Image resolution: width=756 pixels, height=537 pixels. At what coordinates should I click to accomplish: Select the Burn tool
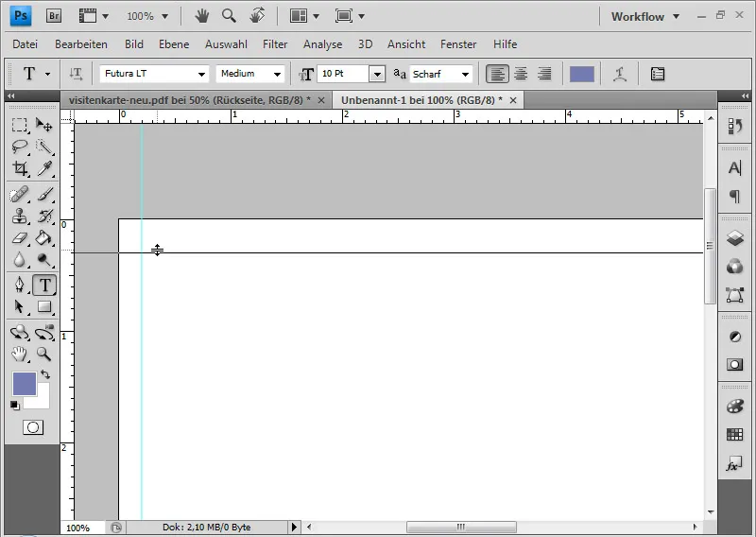tap(44, 260)
